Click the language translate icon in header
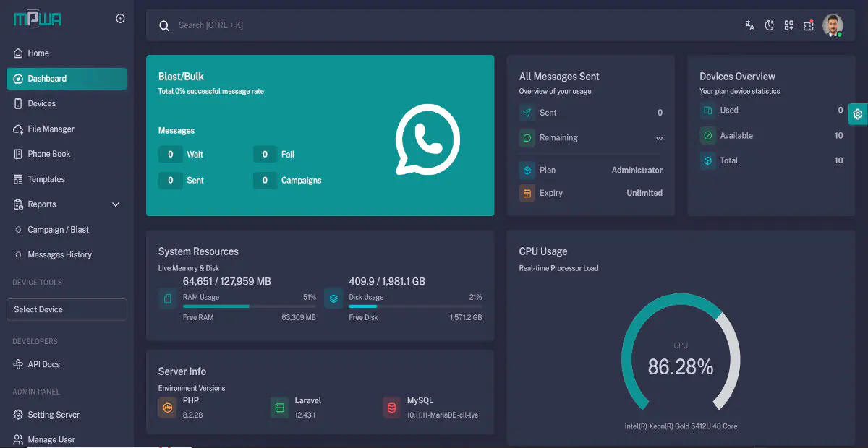The image size is (868, 448). click(x=750, y=25)
